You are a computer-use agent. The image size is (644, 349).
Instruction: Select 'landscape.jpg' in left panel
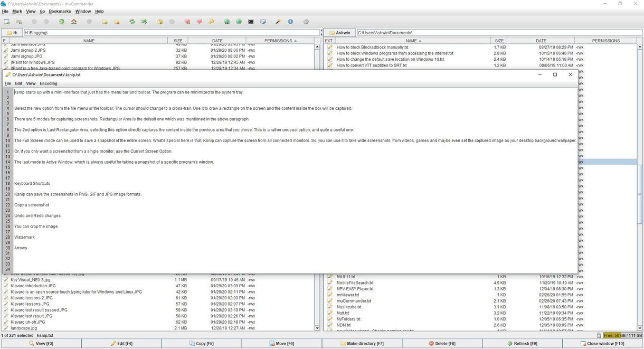[24, 328]
